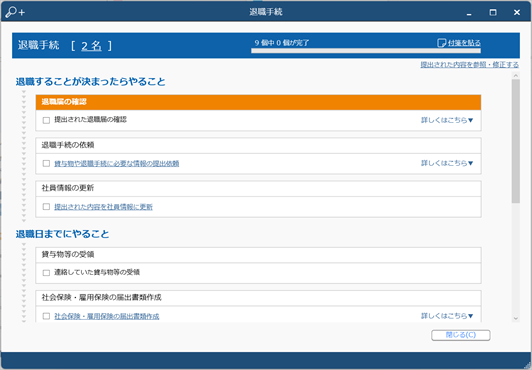Image resolution: width=532 pixels, height=370 pixels.
Task: Open 貸与物や退職手続に必要な情報の提出依頼 link
Action: pos(117,163)
